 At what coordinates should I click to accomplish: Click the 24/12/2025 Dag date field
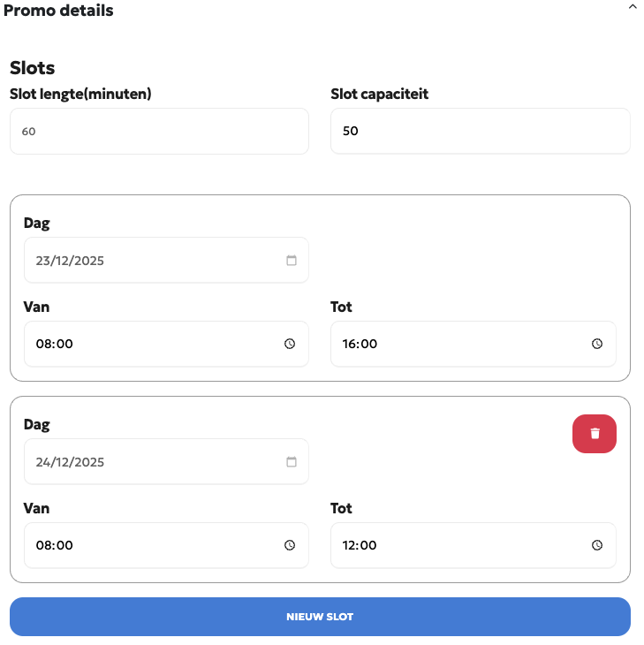point(150,462)
